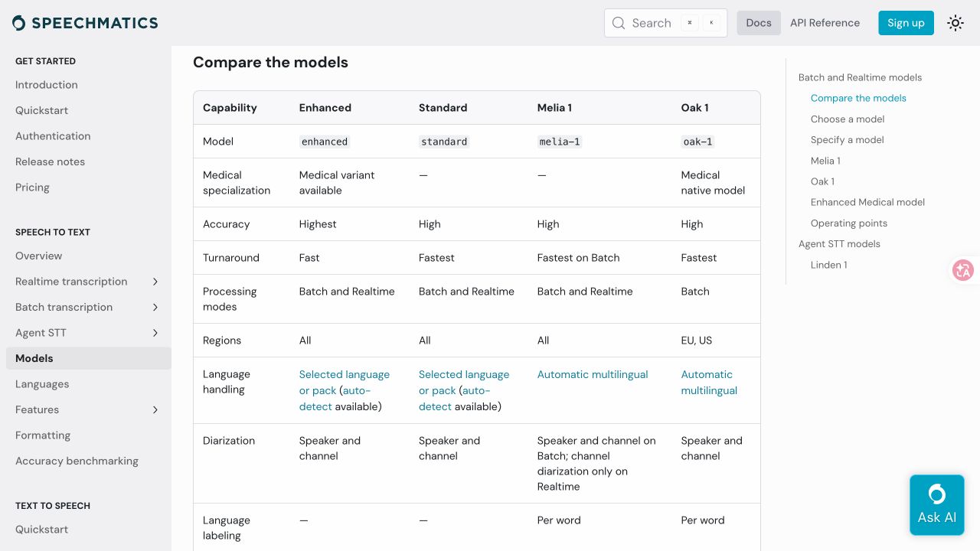Image resolution: width=980 pixels, height=551 pixels.
Task: Switch to the Docs tab
Action: 759,23
